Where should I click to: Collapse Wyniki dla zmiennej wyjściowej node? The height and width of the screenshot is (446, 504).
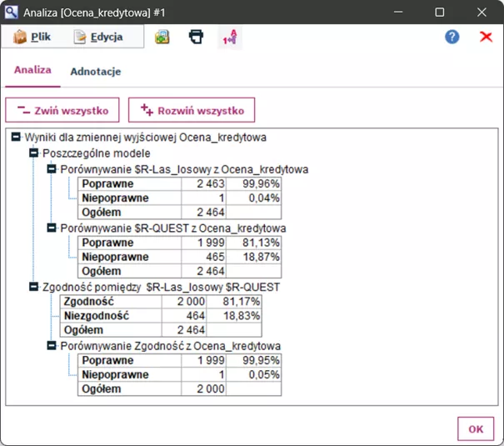pos(16,137)
